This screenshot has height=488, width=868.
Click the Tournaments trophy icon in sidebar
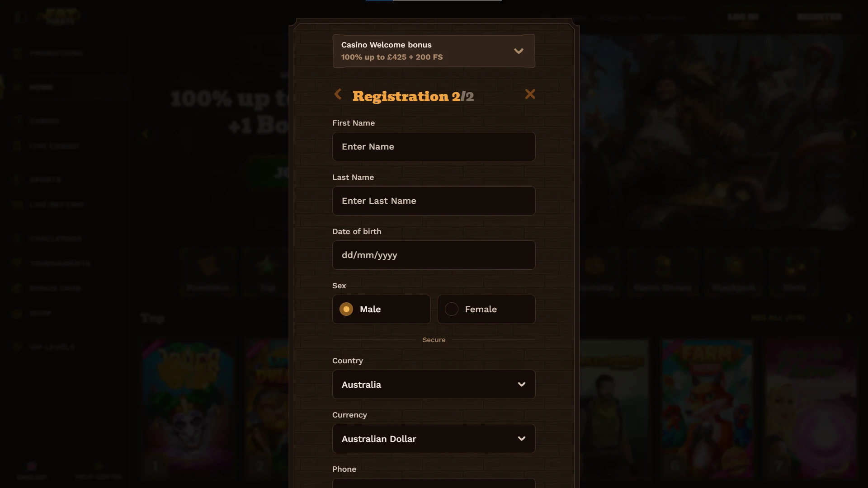coord(17,263)
